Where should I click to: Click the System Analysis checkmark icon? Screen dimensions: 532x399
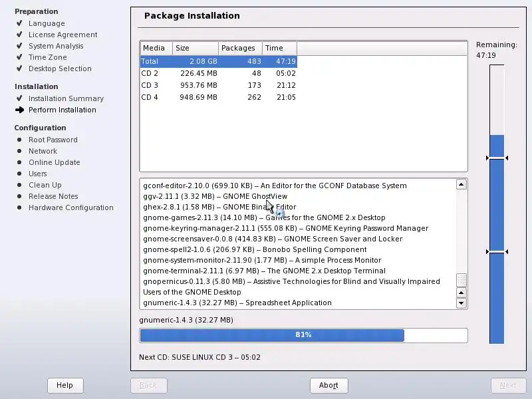19,45
